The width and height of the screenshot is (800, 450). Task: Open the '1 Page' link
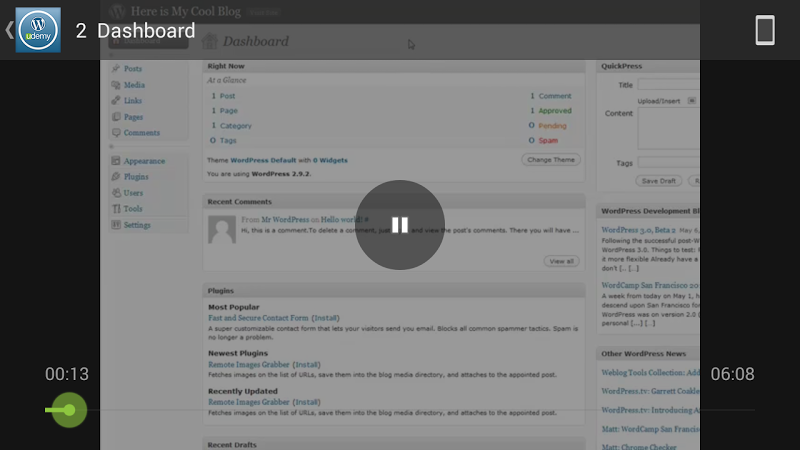[224, 111]
